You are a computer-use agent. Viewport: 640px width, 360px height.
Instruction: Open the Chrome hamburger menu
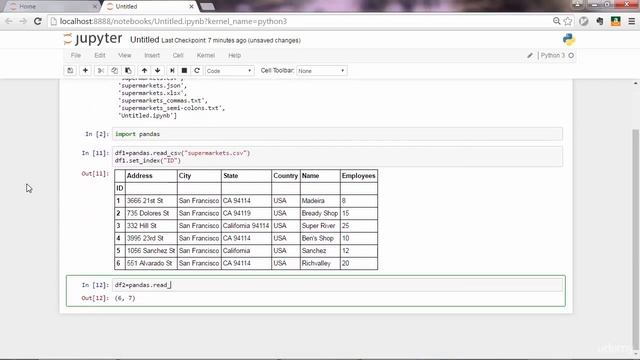pos(631,21)
